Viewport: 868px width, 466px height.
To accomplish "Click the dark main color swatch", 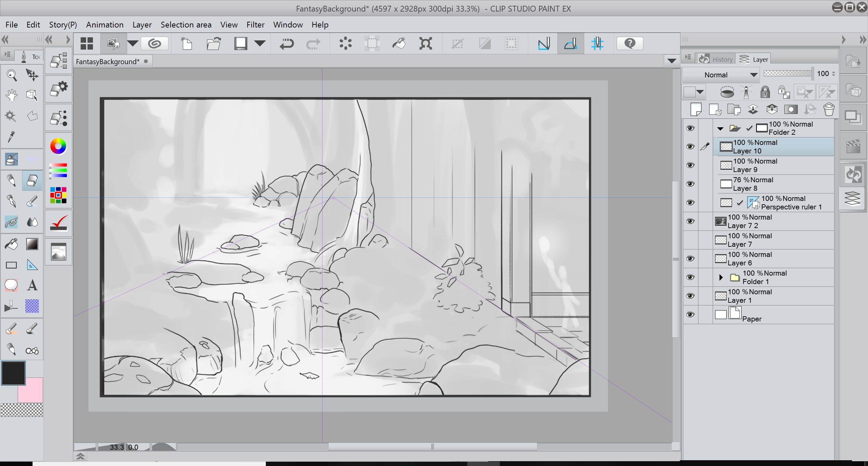I will tap(13, 373).
